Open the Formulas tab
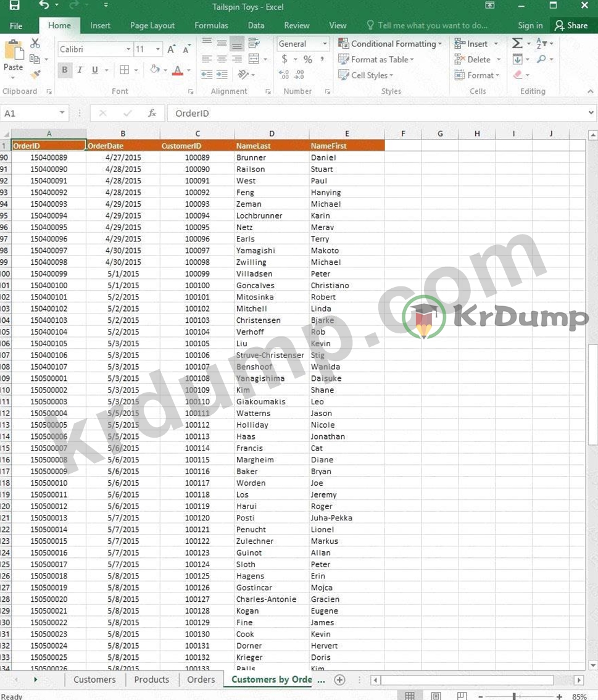Screen dimensions: 598x700 coord(211,25)
